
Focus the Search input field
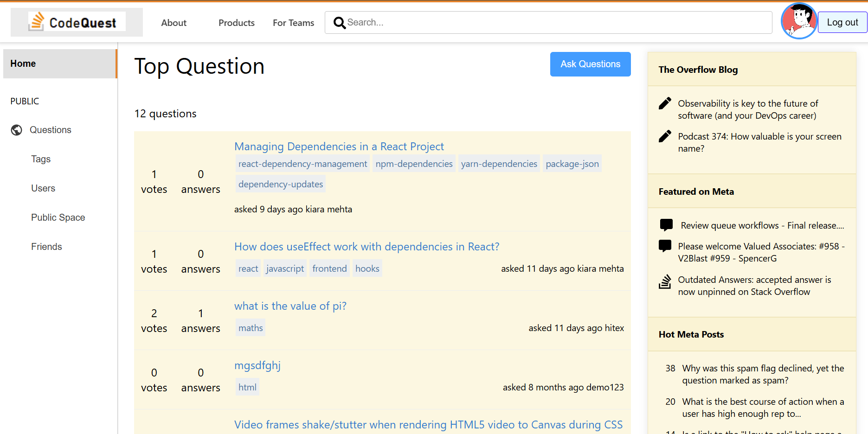click(x=548, y=22)
